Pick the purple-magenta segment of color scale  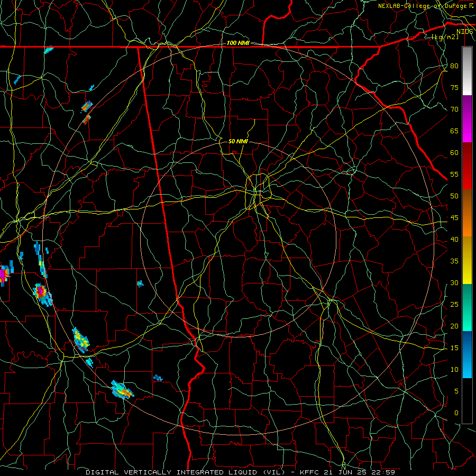click(x=467, y=119)
